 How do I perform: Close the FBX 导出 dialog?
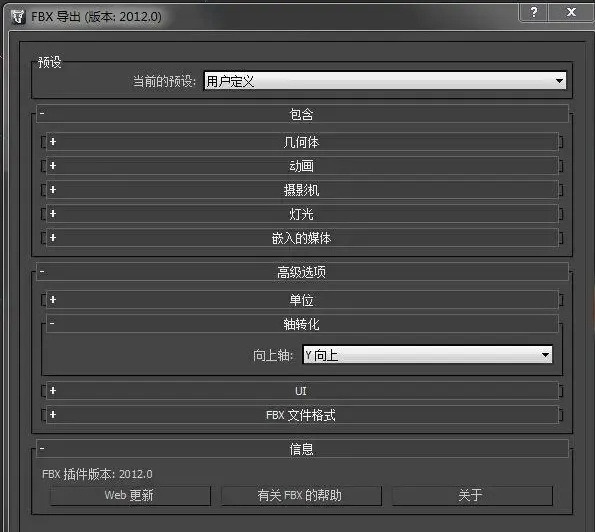point(571,13)
